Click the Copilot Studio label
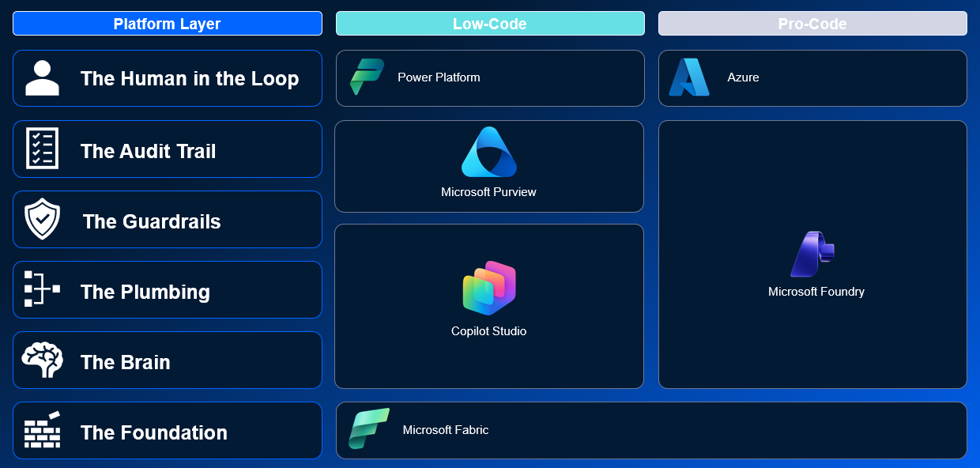Image resolution: width=980 pixels, height=468 pixels. point(488,331)
